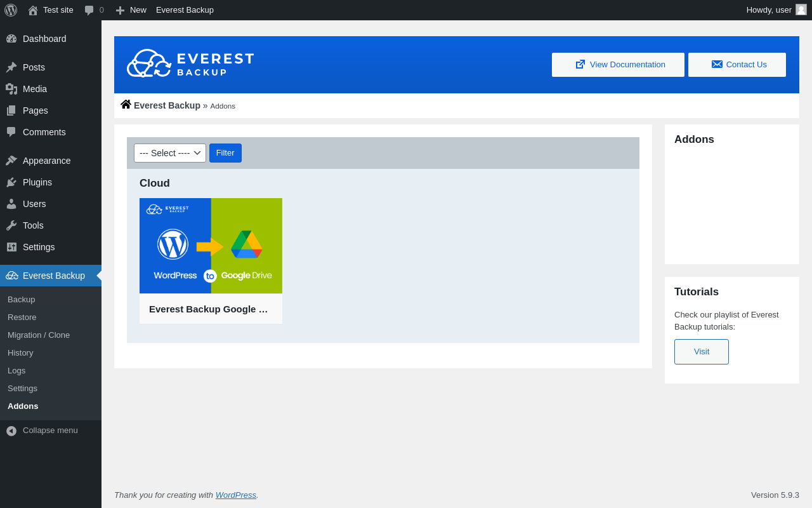Click the Plugins menu label
This screenshot has height=508, width=812.
(37, 182)
